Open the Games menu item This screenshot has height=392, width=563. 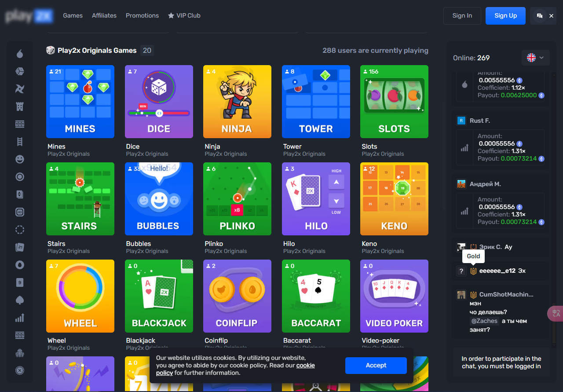click(73, 15)
